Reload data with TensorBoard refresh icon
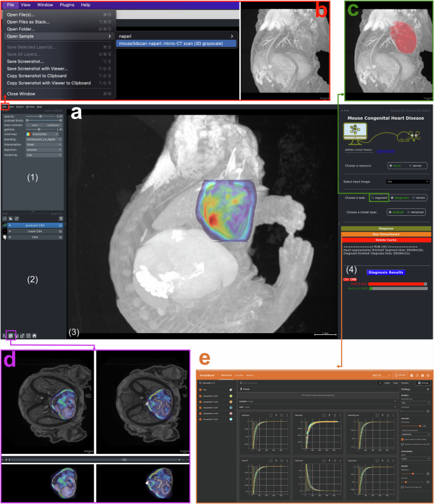This screenshot has width=434, height=504. [418, 375]
